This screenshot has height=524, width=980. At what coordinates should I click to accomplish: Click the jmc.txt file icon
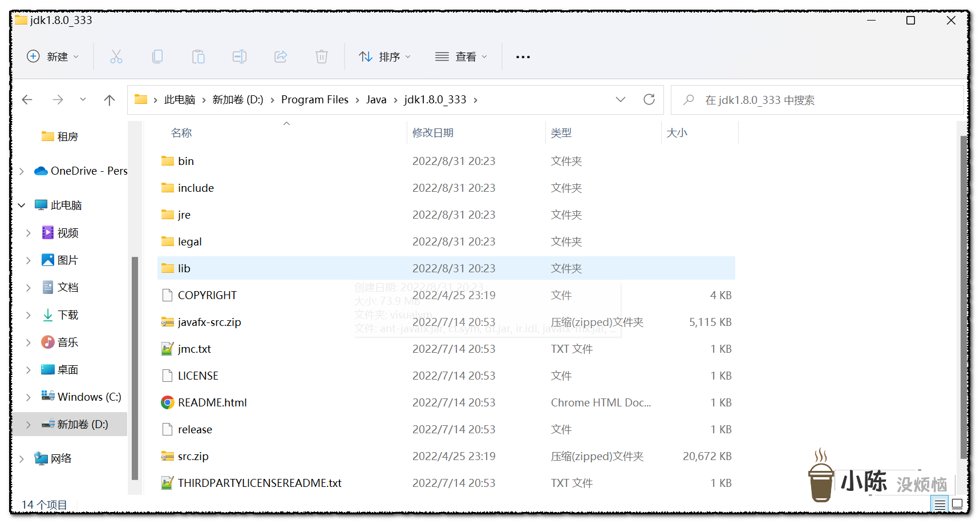click(x=167, y=349)
